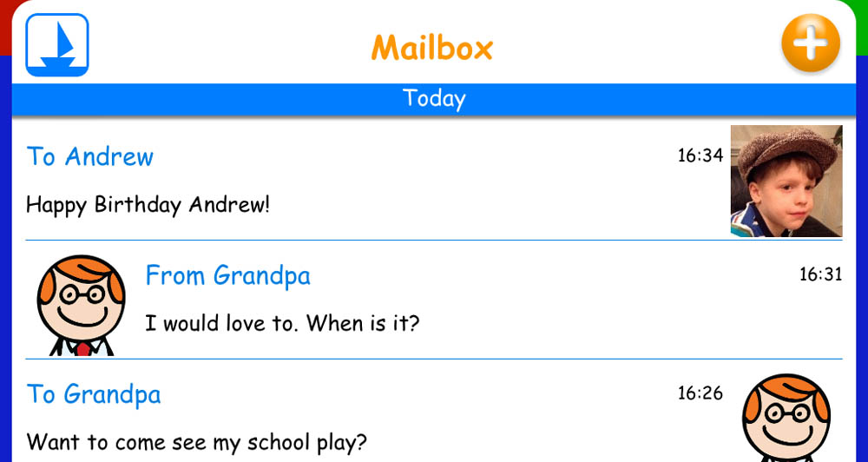The width and height of the screenshot is (868, 462).
Task: Click the blue right side border
Action: click(862, 259)
